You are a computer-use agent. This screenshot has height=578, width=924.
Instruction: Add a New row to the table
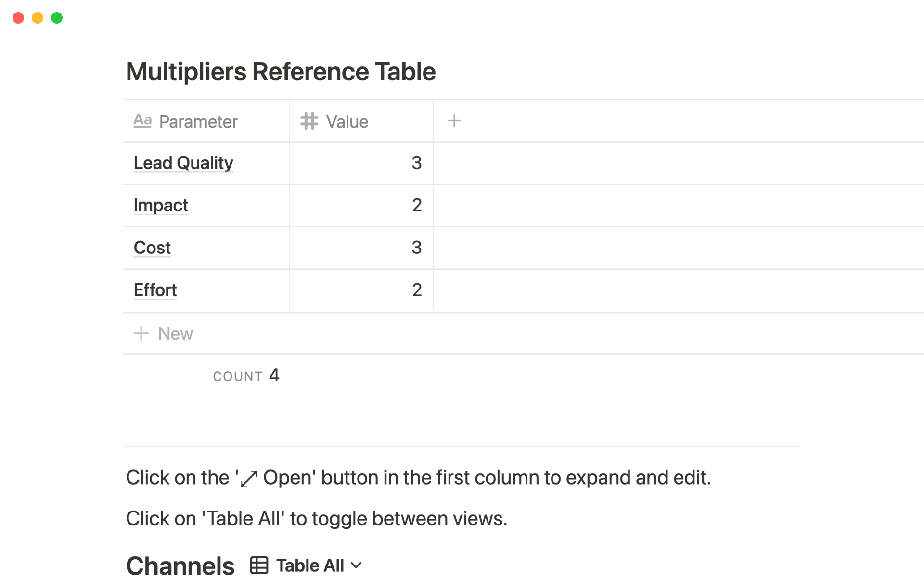pos(175,333)
